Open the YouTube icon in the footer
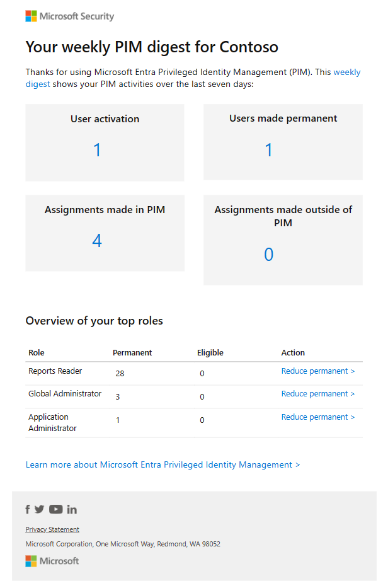388x588 pixels. pyautogui.click(x=55, y=509)
